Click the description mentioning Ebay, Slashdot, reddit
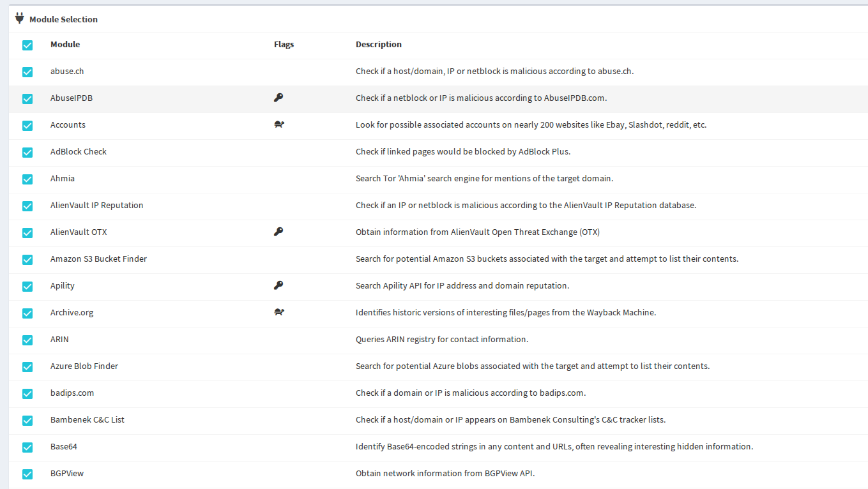This screenshot has width=868, height=489. pos(531,124)
